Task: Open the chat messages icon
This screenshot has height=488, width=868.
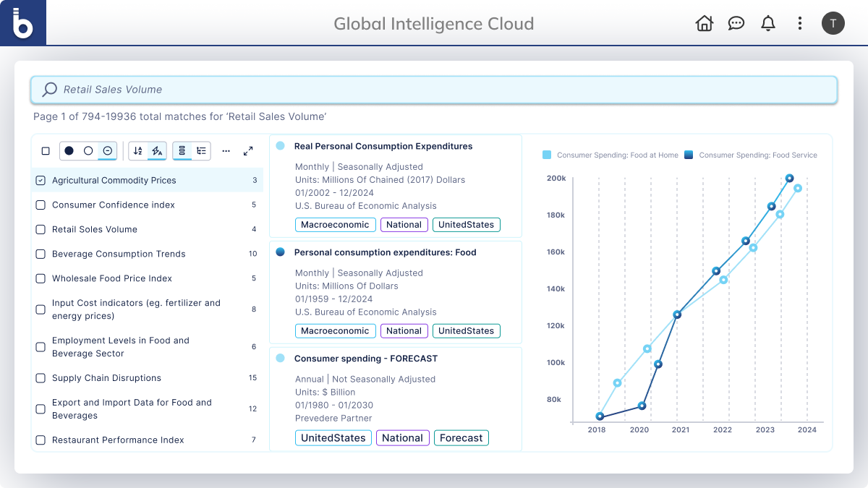Action: point(736,23)
